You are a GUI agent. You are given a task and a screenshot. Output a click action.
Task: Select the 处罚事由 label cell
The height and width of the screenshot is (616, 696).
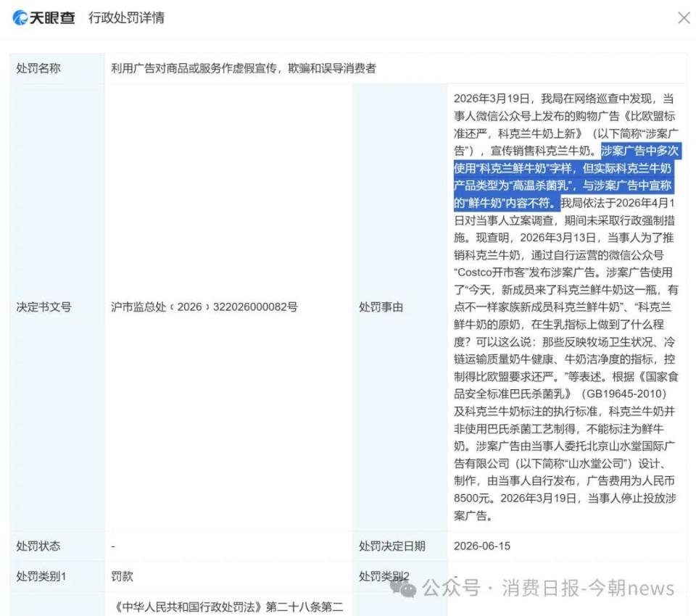tap(399, 307)
